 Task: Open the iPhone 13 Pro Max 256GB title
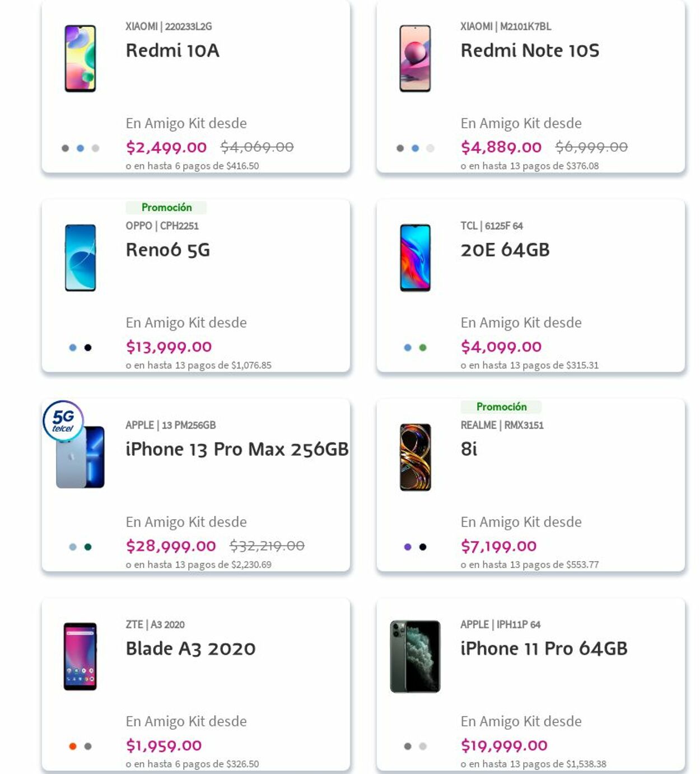tap(237, 449)
